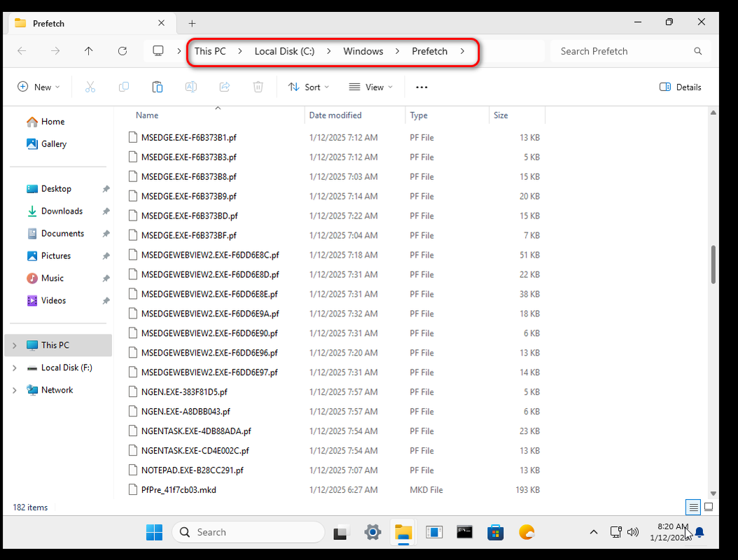Open the View dropdown menu
This screenshot has height=560, width=738.
370,87
